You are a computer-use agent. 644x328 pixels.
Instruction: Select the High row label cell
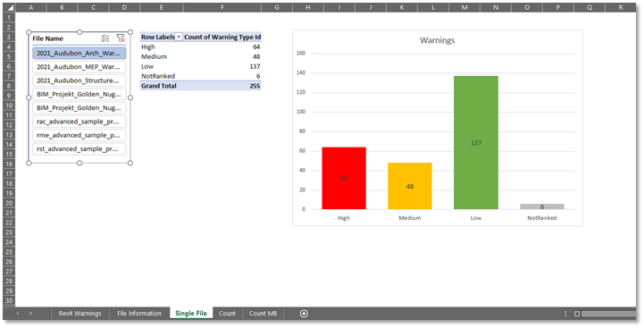pyautogui.click(x=161, y=46)
